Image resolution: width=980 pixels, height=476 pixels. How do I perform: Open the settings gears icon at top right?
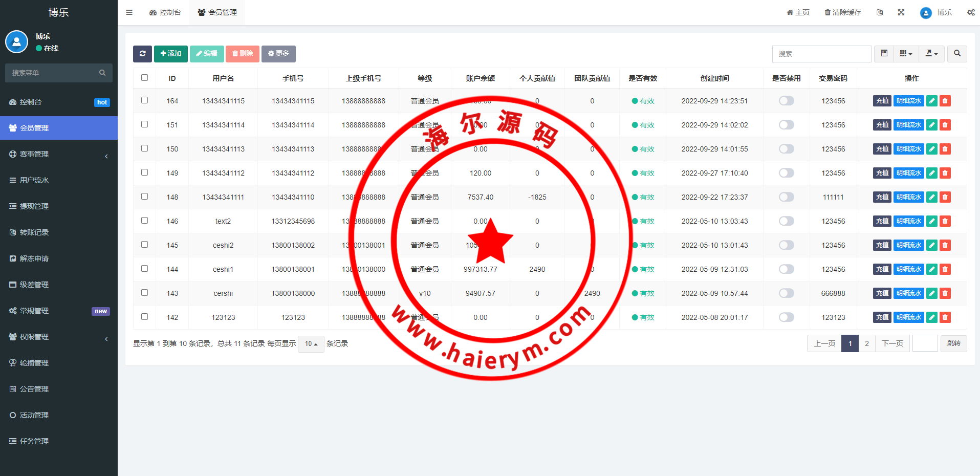(971, 12)
